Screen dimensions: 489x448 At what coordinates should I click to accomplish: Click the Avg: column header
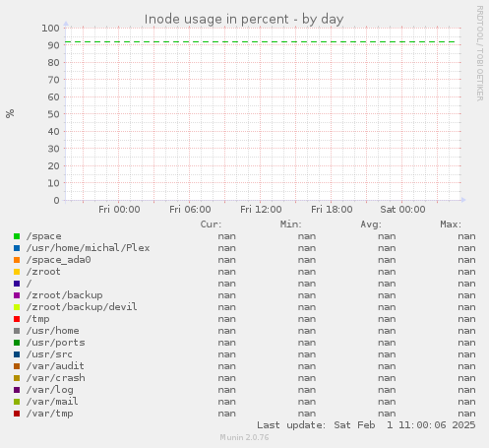coord(371,224)
